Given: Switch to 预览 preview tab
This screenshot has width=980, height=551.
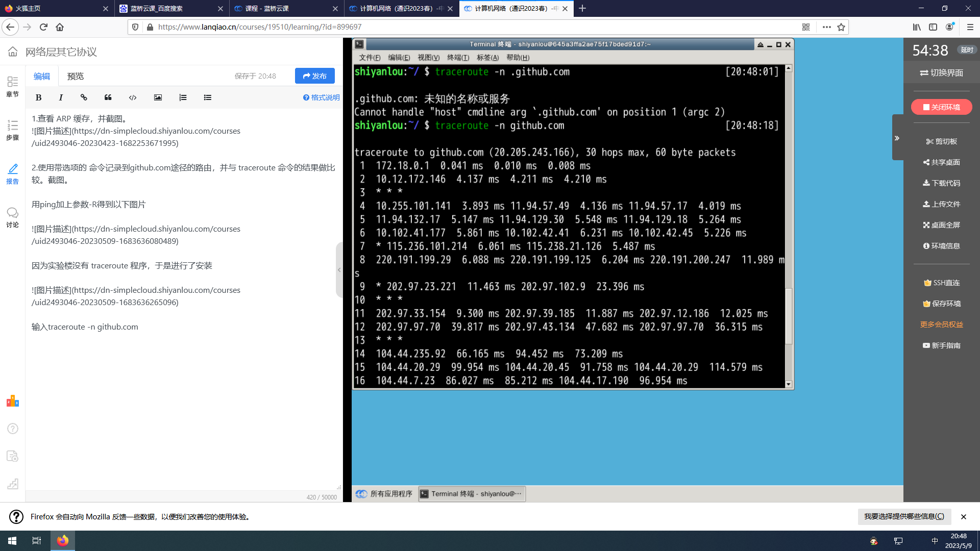Looking at the screenshot, I should coord(75,76).
